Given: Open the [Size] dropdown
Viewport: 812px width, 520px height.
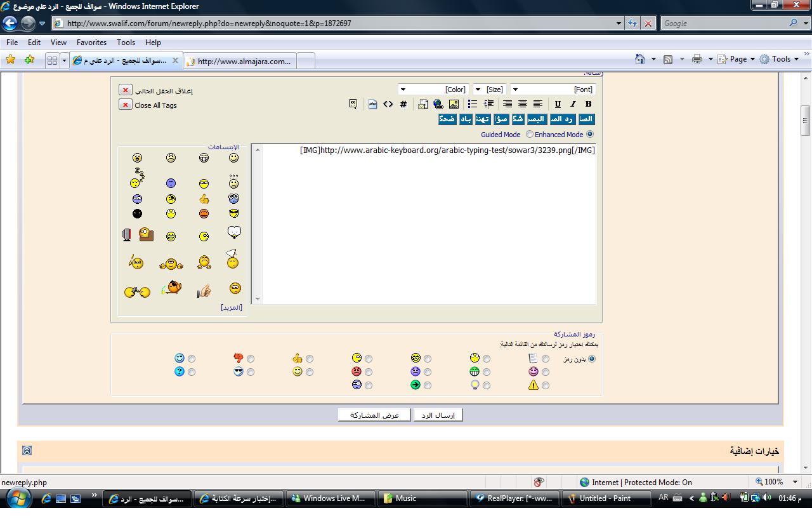Looking at the screenshot, I should 489,90.
